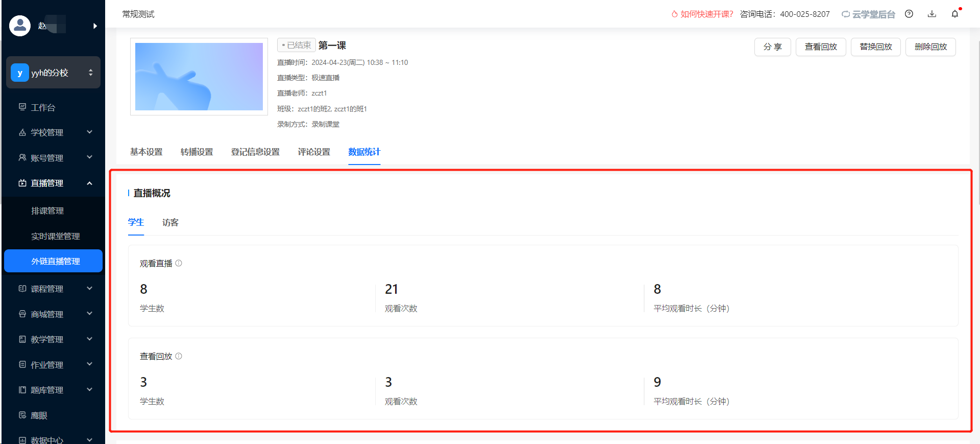Click the live time 2024-04-23 text

point(360,62)
